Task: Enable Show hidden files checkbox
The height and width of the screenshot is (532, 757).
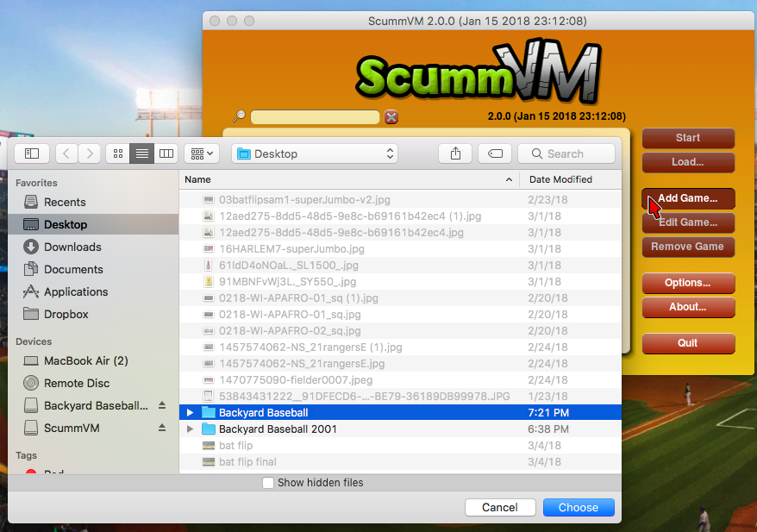Action: 269,483
